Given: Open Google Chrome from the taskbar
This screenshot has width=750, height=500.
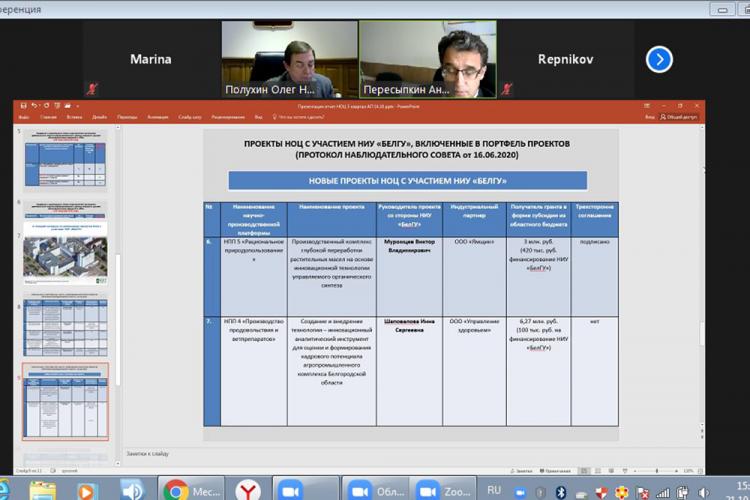Looking at the screenshot, I should click(176, 490).
